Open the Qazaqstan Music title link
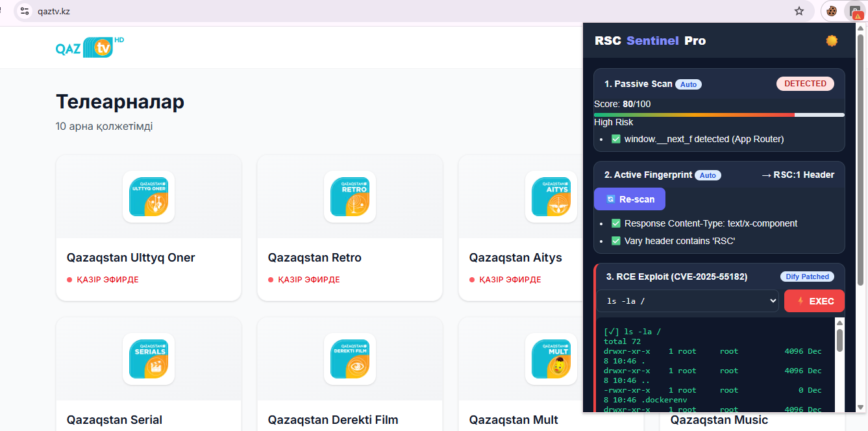This screenshot has height=431, width=868. [719, 420]
